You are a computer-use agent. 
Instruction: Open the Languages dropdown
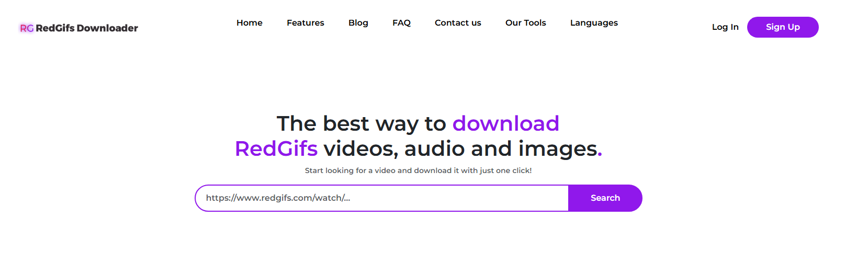coord(593,23)
